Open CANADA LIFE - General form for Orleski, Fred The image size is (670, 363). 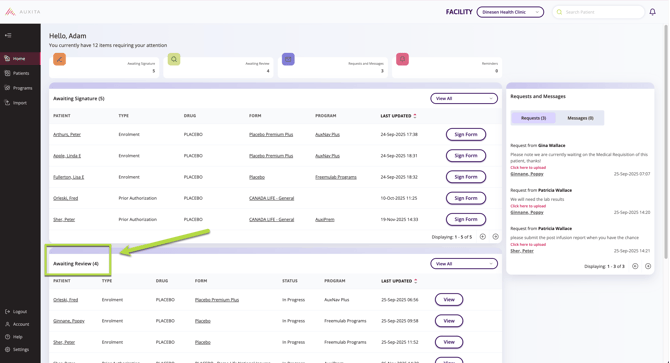pos(271,198)
